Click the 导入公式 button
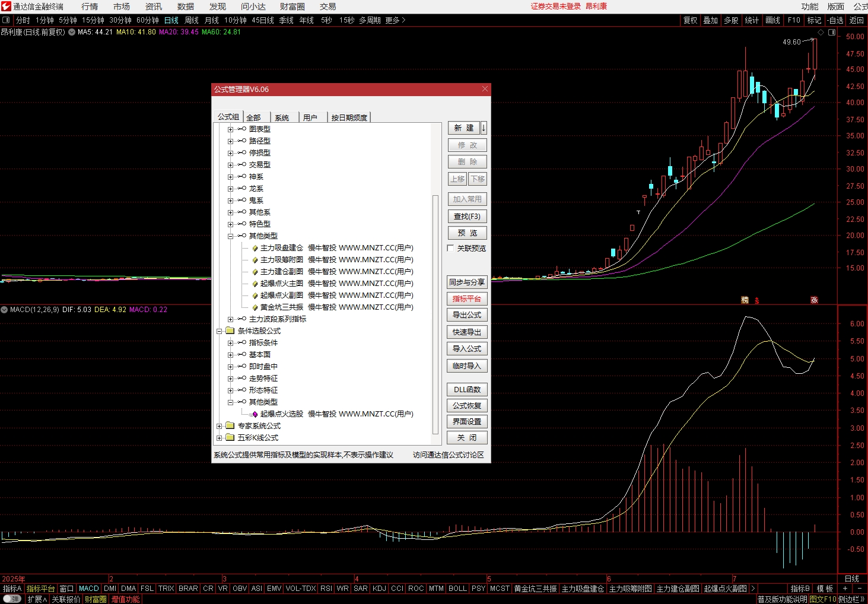Image resolution: width=868 pixels, height=604 pixels. click(467, 349)
